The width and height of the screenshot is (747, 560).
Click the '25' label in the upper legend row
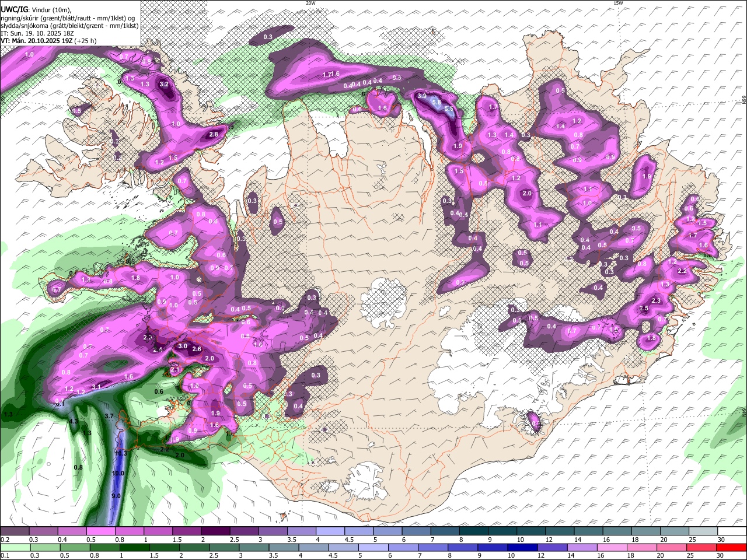(692, 540)
